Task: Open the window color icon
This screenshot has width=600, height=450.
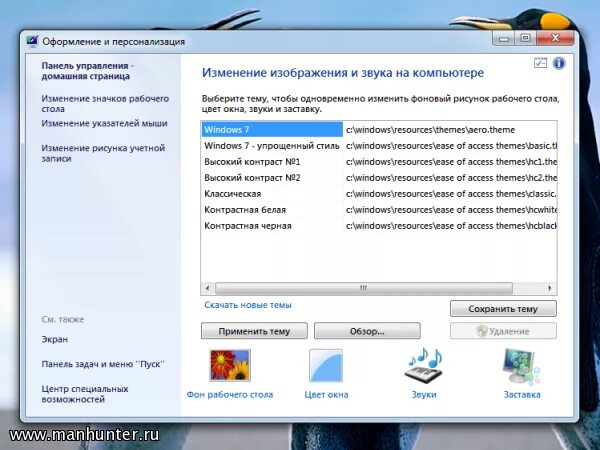Action: (326, 365)
